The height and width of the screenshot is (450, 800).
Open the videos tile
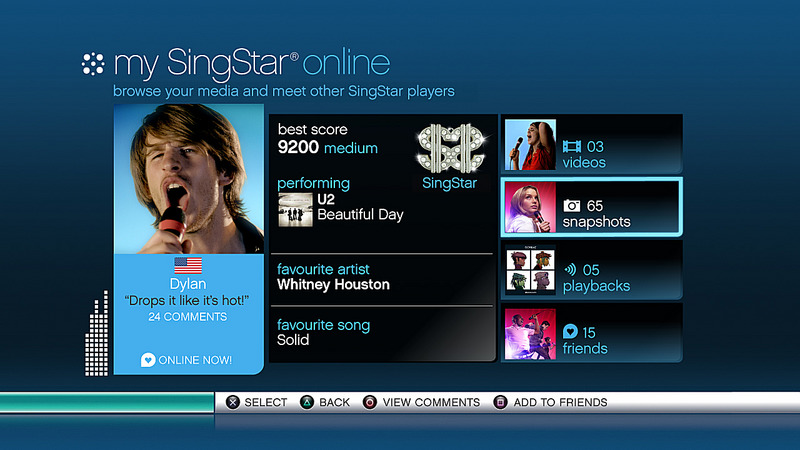592,144
